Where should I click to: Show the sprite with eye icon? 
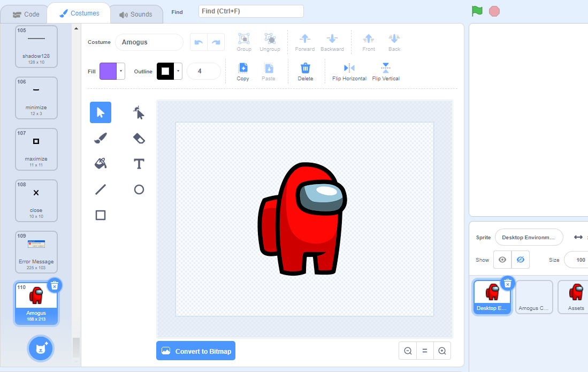pyautogui.click(x=502, y=260)
